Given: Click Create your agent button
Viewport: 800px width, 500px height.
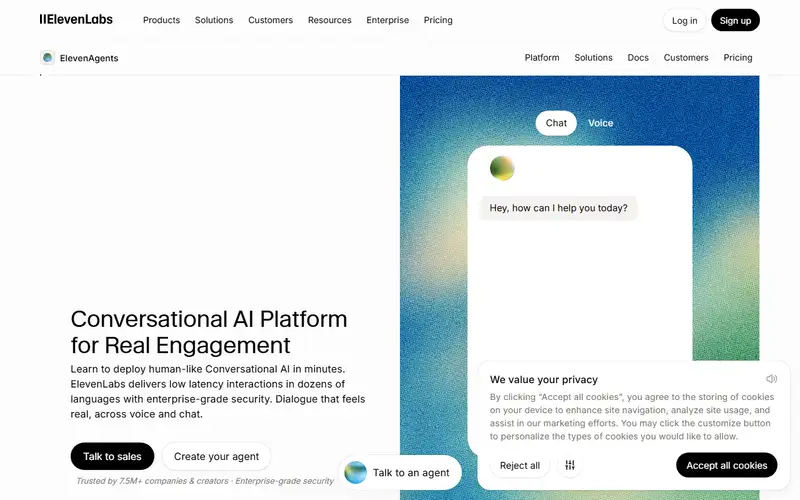Looking at the screenshot, I should (x=216, y=456).
